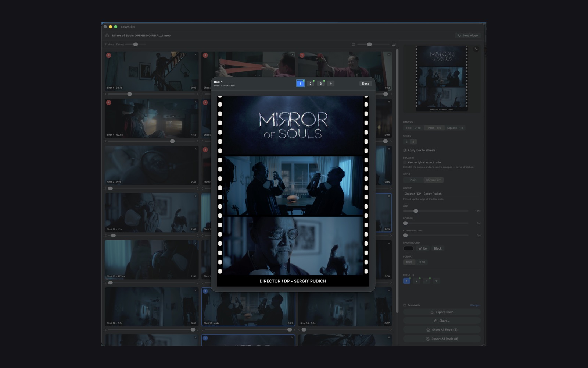The image size is (588, 368).
Task: Add a new reel with the popup's plus icon
Action: [x=331, y=84]
